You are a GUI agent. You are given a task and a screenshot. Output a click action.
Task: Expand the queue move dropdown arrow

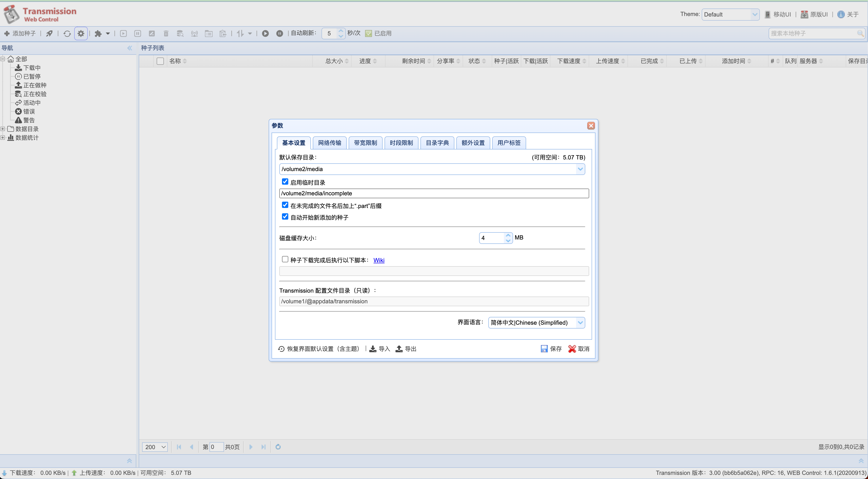point(250,33)
